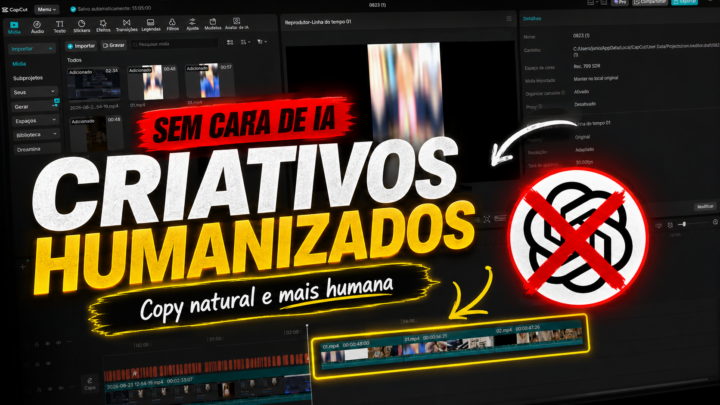Image resolution: width=720 pixels, height=405 pixels.
Task: Focus the Pesquisar mídia search field
Action: pyautogui.click(x=174, y=44)
